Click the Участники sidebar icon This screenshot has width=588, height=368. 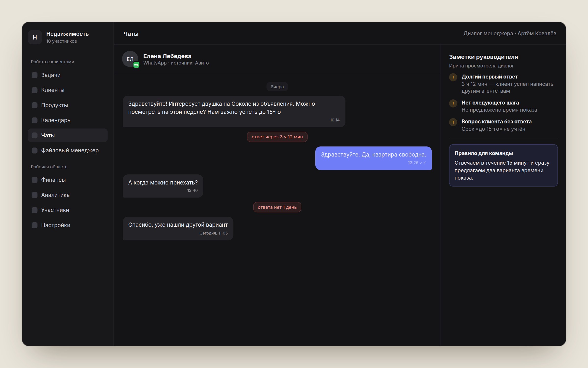click(35, 210)
